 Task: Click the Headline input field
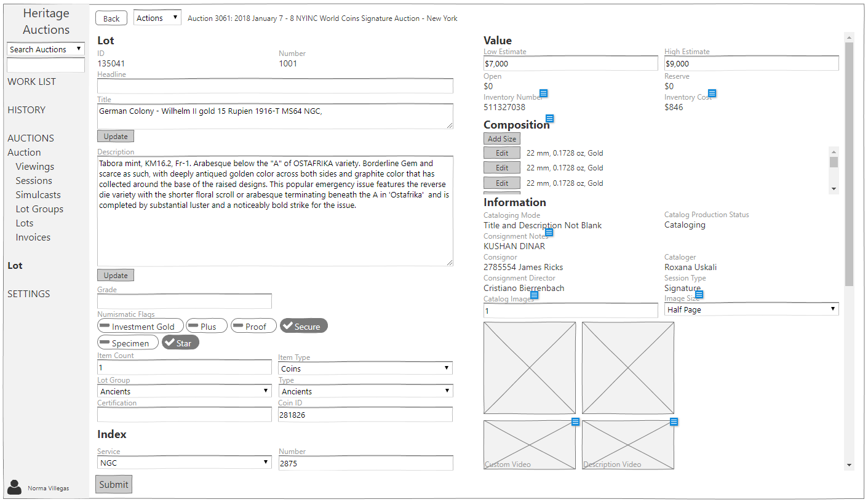pyautogui.click(x=275, y=86)
